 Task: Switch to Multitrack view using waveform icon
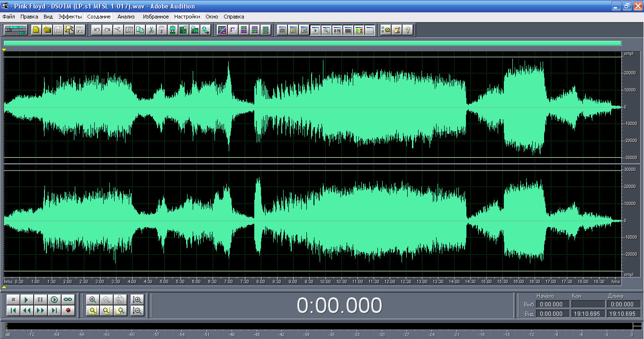(16, 30)
